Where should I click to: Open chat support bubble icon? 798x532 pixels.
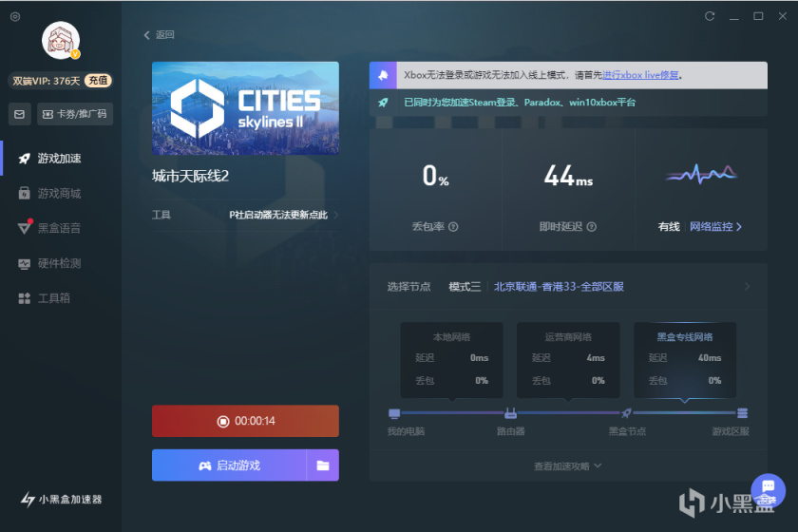pos(768,490)
